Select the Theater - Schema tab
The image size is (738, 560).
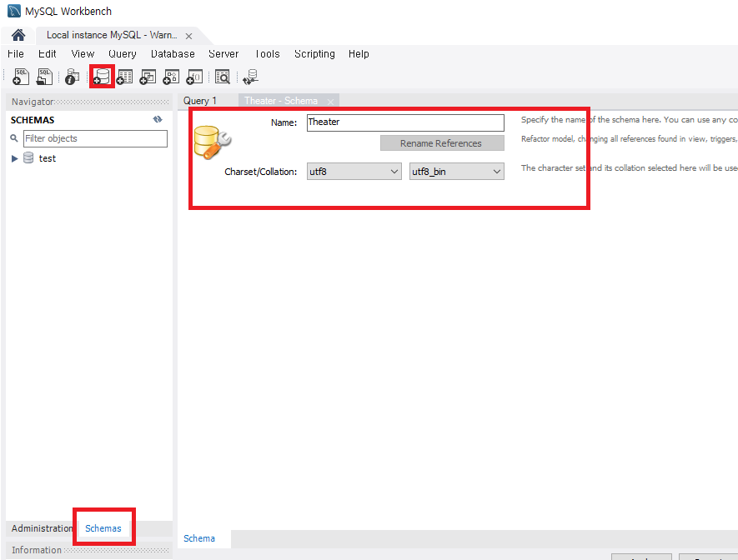pos(281,101)
